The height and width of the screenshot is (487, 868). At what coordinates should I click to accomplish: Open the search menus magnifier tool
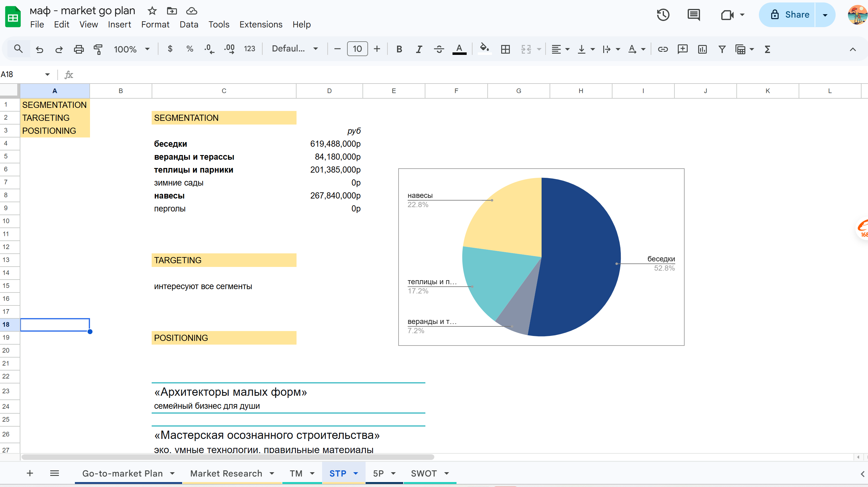point(18,49)
